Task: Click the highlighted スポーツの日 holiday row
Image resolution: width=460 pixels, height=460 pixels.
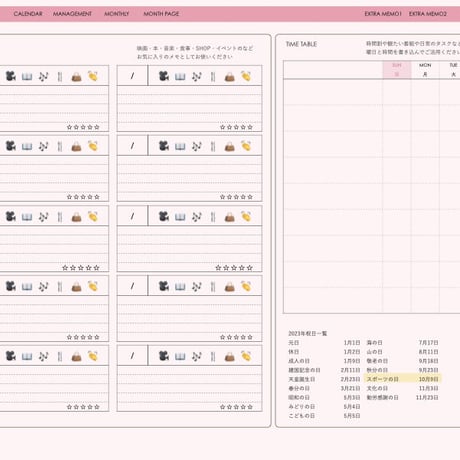Action: pyautogui.click(x=403, y=379)
